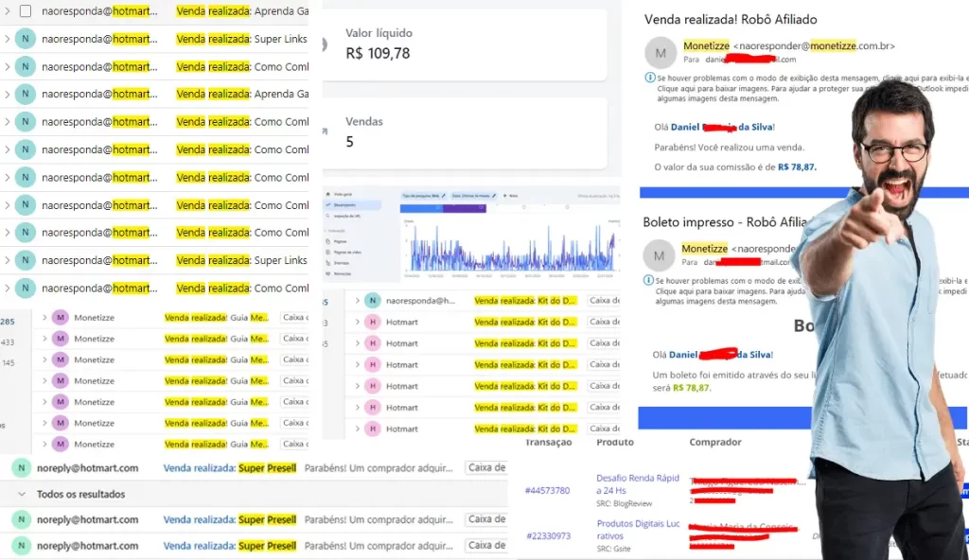Screen dimensions: 969x560
Task: Click the info icon in the Boleto impresso warning
Action: click(x=649, y=281)
